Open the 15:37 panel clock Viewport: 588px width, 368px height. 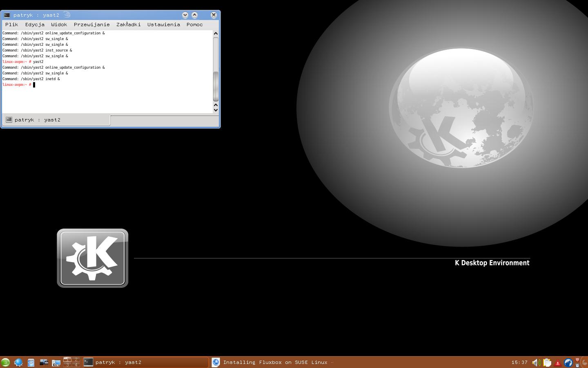519,362
